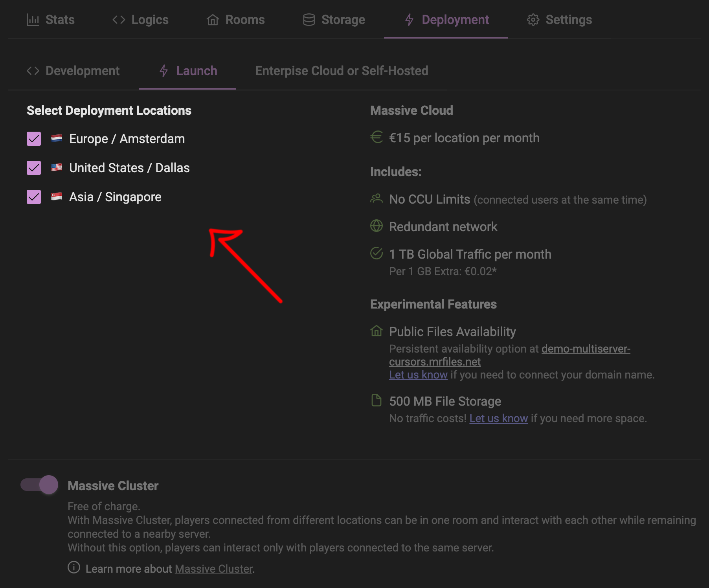Go to the Storage tab
Viewport: 709px width, 588px height.
coord(334,20)
